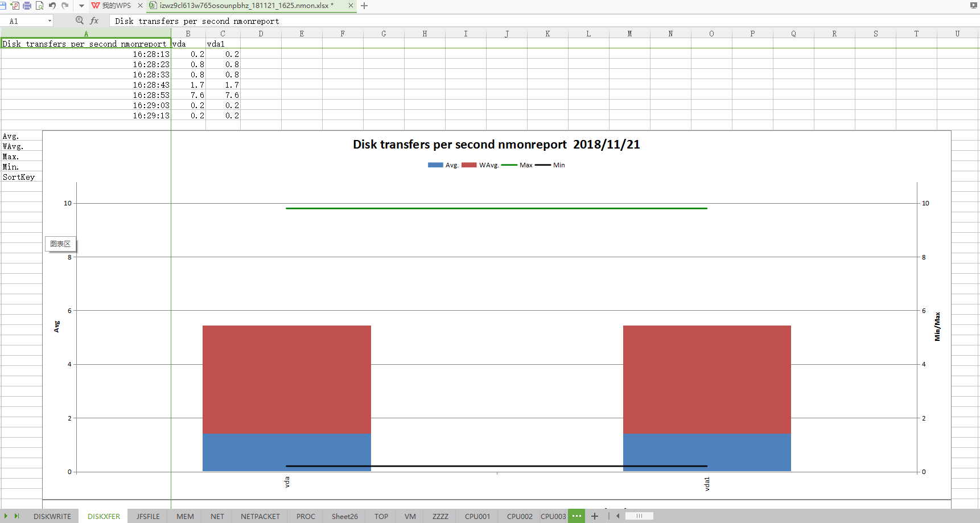980x523 pixels.
Task: Click the formula bar text field
Action: coord(543,21)
